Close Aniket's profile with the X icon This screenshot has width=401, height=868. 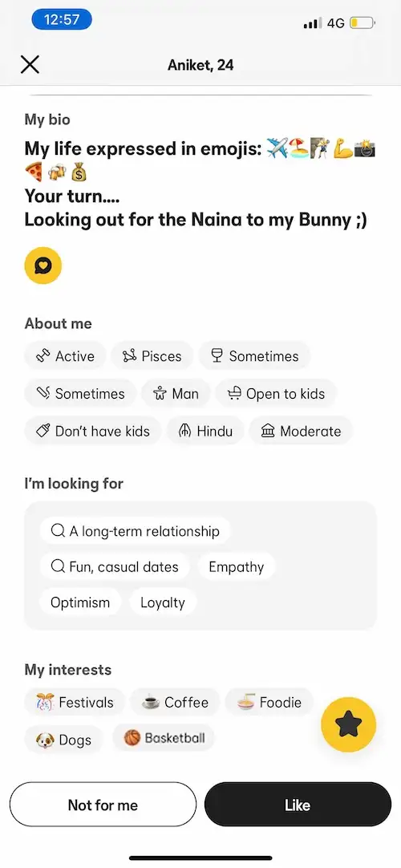pos(30,65)
